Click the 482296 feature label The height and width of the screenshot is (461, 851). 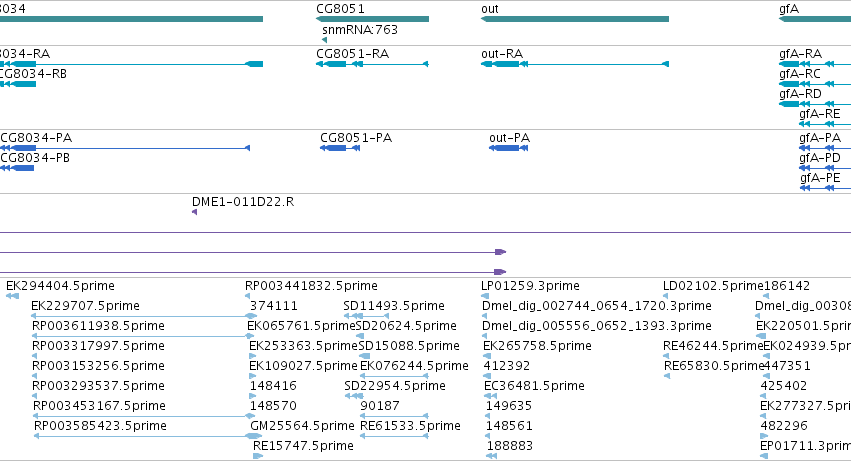[784, 426]
